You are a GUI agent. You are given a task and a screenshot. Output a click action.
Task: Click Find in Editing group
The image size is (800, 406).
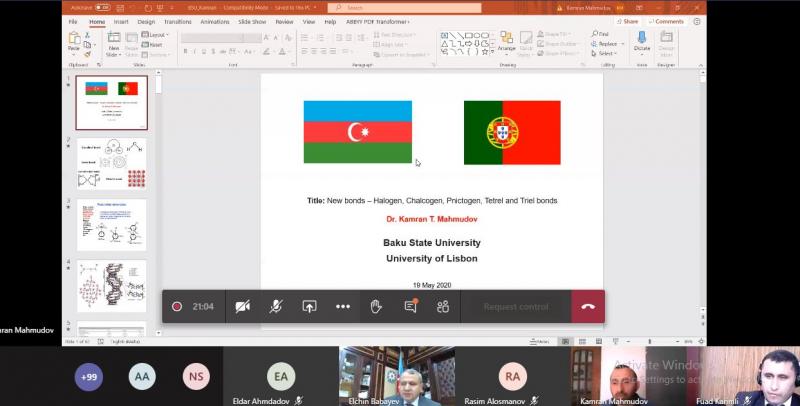[600, 34]
